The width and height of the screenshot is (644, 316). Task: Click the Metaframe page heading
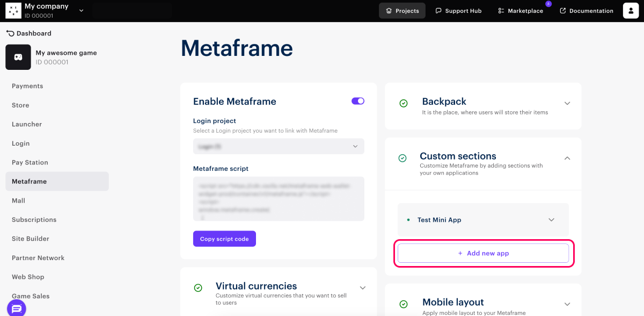(x=237, y=48)
